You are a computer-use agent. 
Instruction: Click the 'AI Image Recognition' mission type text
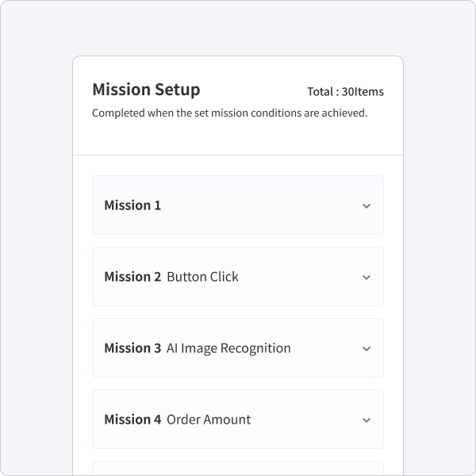point(228,348)
